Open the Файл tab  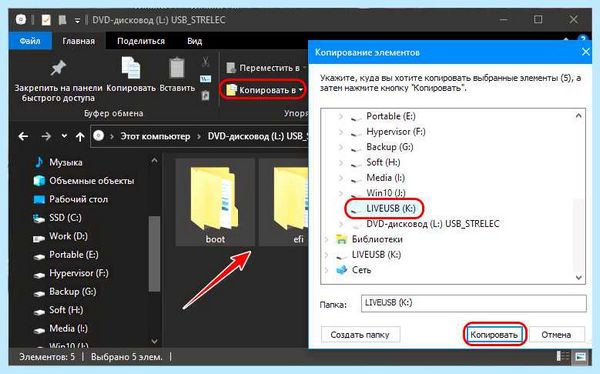[30, 41]
